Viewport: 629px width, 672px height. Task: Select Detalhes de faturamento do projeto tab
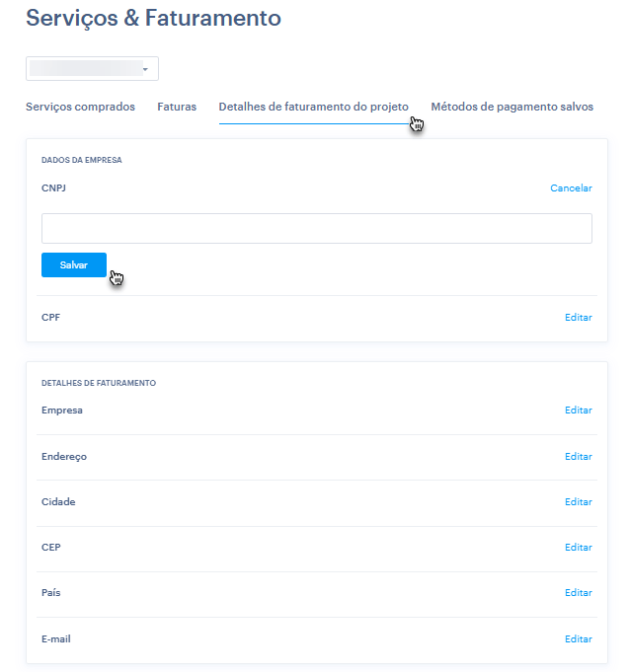(x=313, y=107)
